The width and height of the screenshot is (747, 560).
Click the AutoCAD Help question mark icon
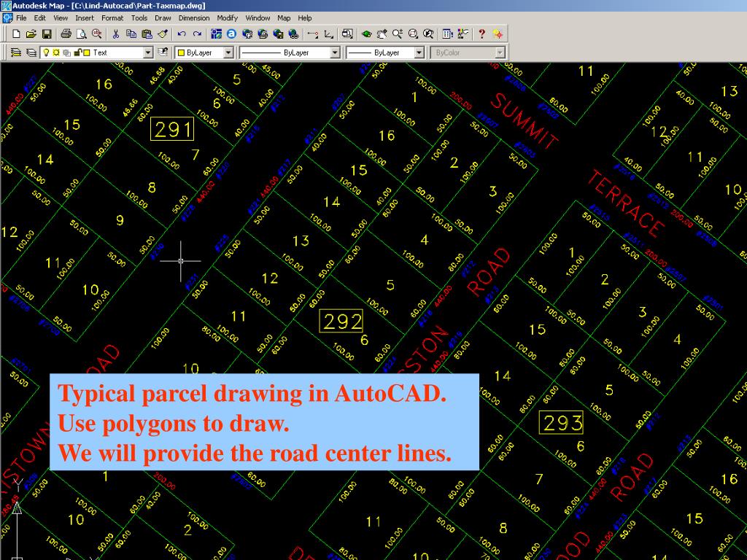pos(481,34)
